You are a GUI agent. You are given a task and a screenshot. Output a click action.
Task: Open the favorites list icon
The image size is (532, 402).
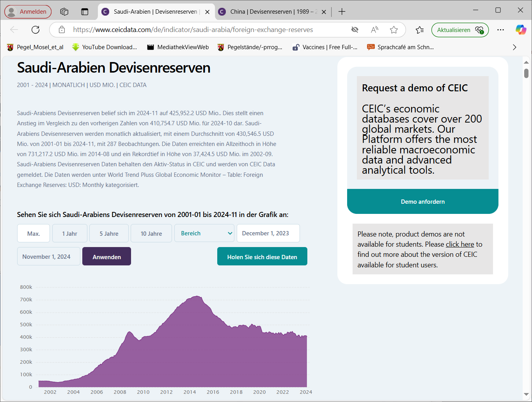coord(420,30)
